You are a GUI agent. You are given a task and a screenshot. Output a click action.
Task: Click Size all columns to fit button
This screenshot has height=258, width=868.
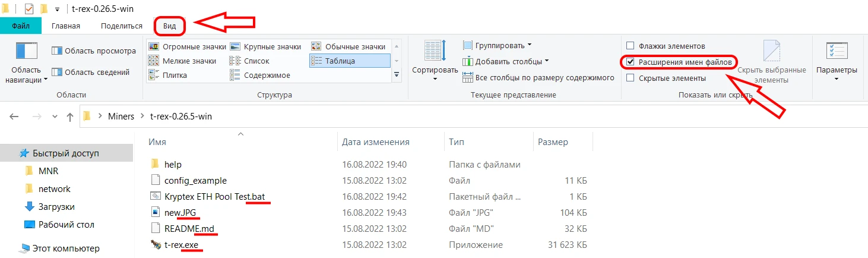(538, 77)
